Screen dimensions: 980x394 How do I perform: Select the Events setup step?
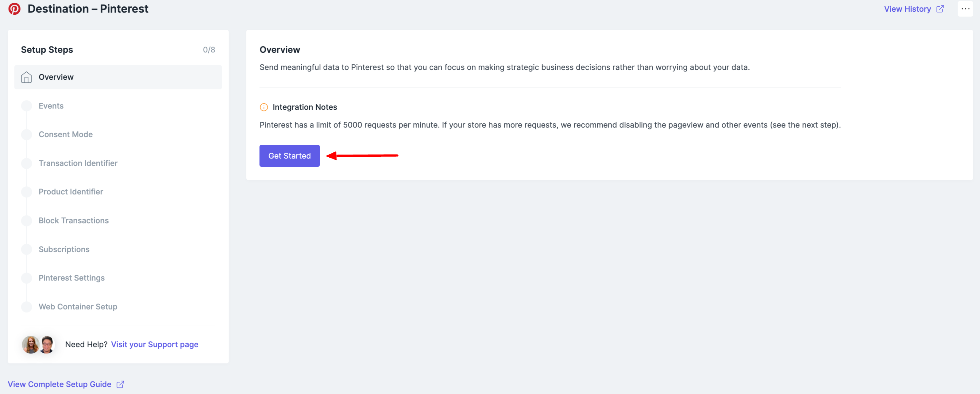tap(51, 106)
